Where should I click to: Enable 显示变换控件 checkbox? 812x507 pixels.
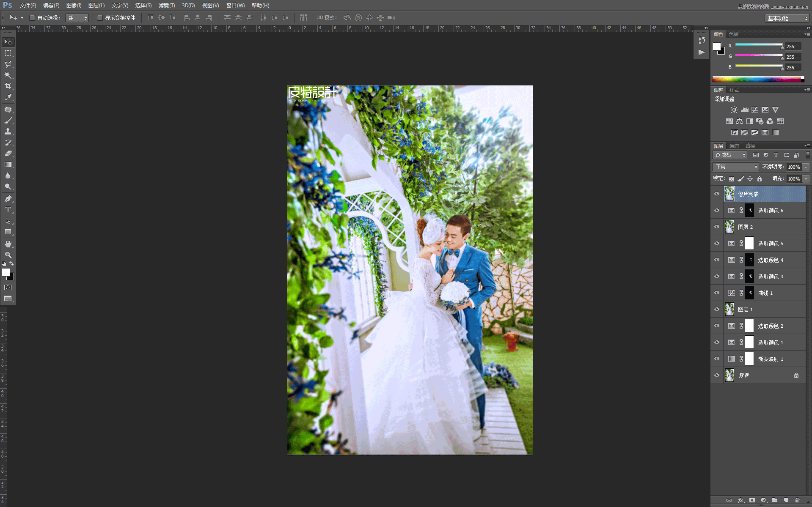tap(100, 18)
